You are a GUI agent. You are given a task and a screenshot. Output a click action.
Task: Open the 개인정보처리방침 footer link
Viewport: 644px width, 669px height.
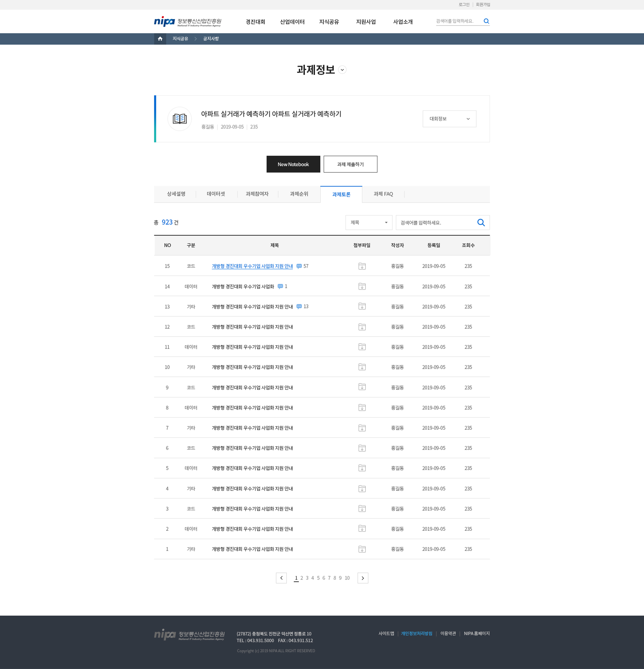(416, 633)
